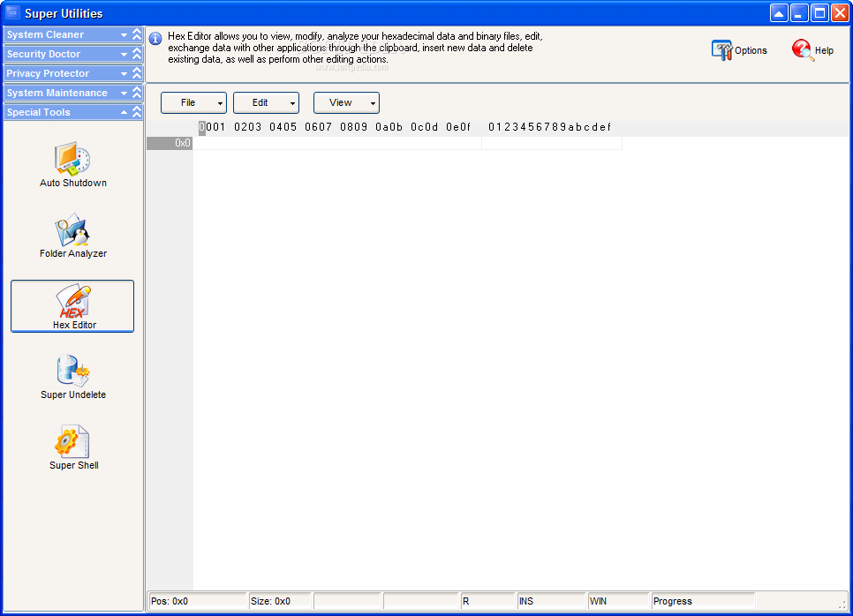
Task: Expand the Privacy Protector panel chevron
Action: [137, 73]
